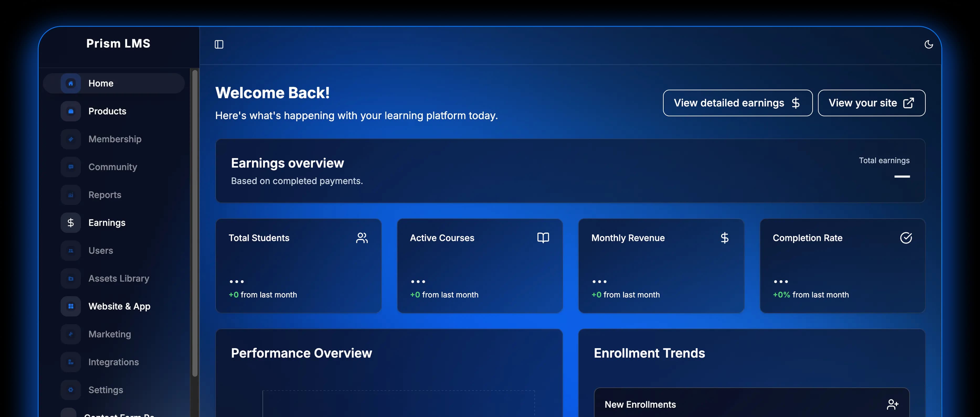
Task: Toggle dark mode with the moon icon
Action: (928, 45)
